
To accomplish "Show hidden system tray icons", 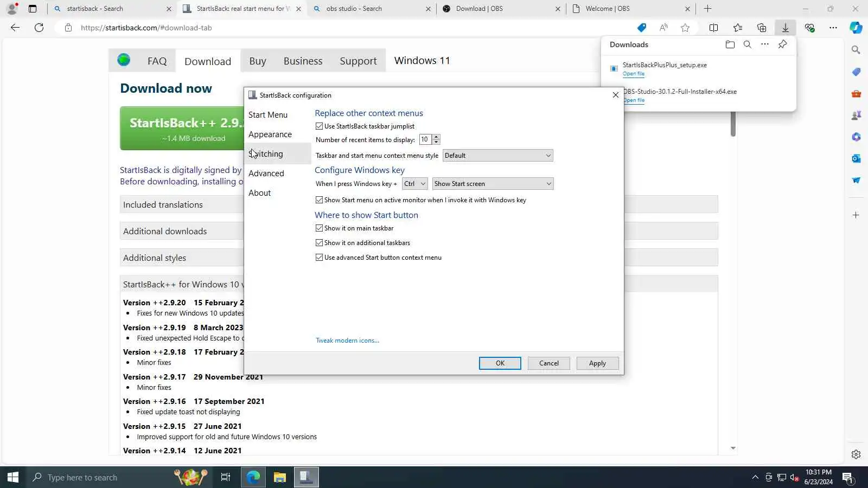I will click(x=755, y=478).
